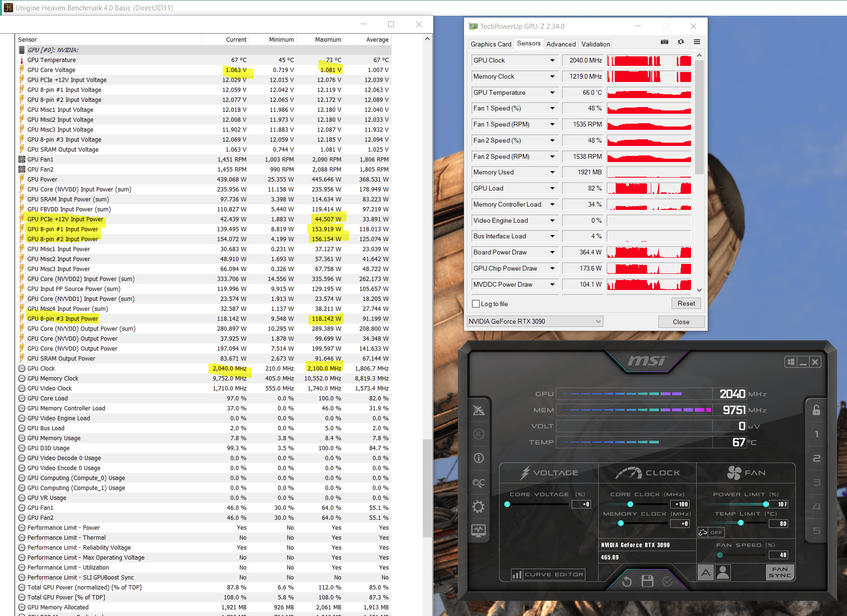This screenshot has width=847, height=616.
Task: Open the NVIDIA GeForce RTX 3090 device selector
Action: [x=535, y=321]
